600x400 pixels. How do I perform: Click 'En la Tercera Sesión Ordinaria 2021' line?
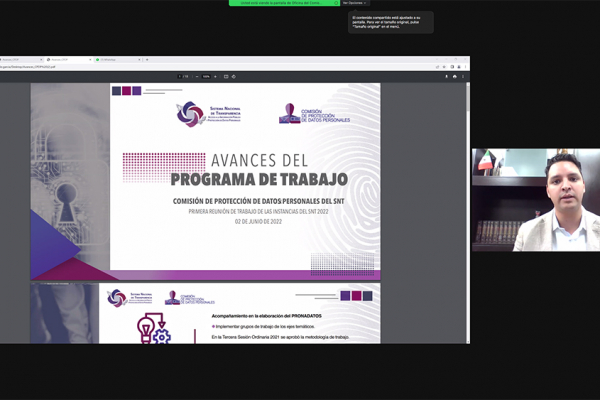(x=280, y=337)
